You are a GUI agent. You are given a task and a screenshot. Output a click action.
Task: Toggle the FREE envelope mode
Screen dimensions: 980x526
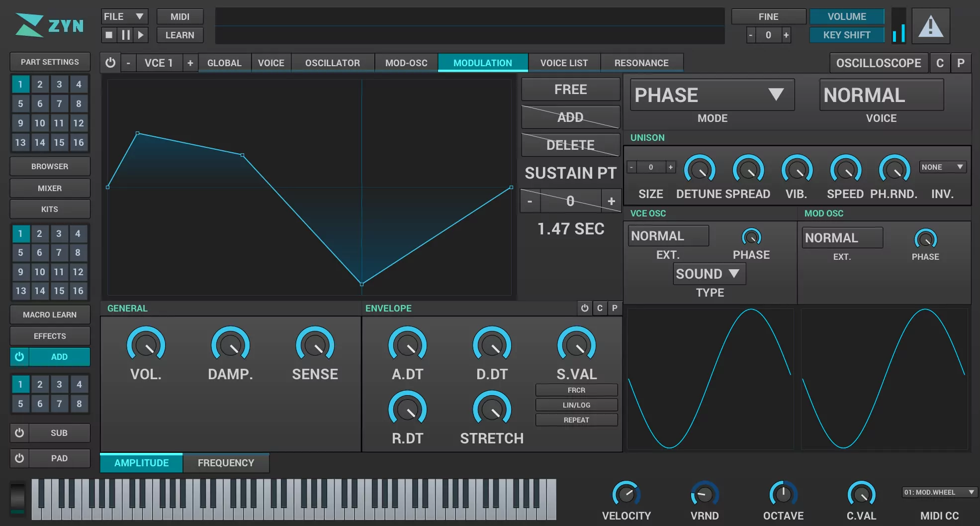(570, 90)
